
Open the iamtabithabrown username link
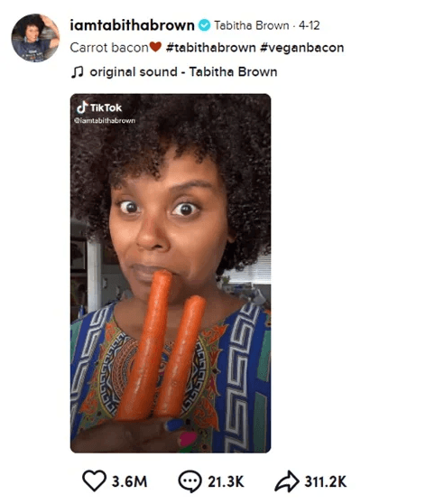132,25
